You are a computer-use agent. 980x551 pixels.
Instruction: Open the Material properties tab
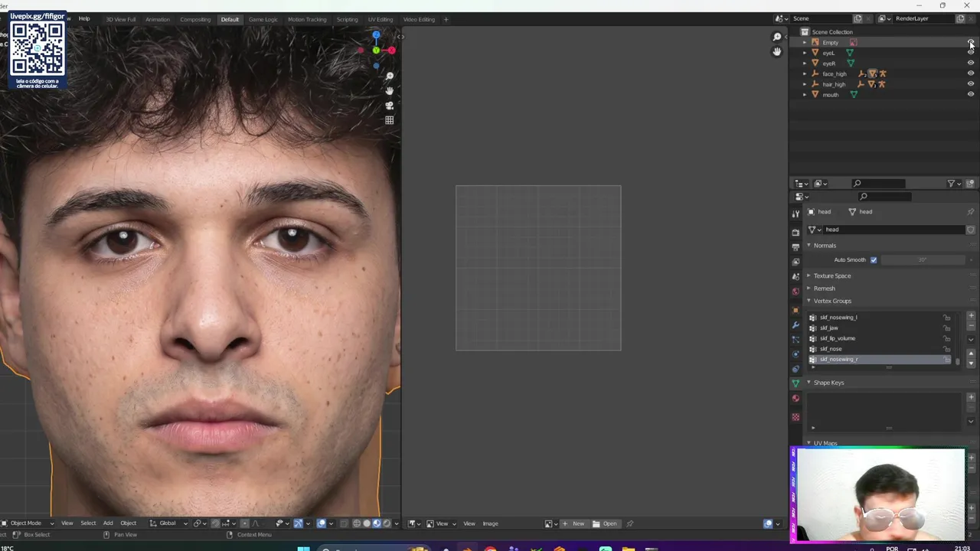point(795,399)
